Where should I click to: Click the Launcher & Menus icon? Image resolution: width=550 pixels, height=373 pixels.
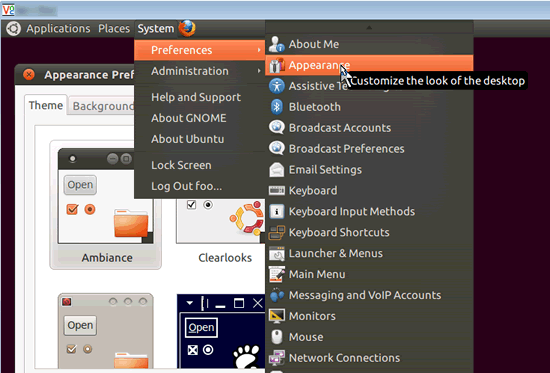pos(276,253)
